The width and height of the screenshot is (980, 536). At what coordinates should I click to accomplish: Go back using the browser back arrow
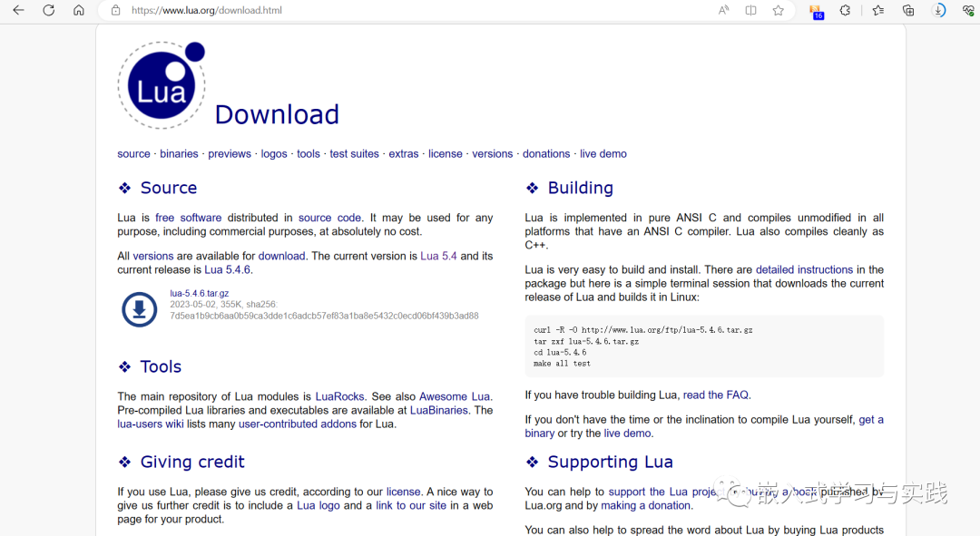[x=19, y=10]
